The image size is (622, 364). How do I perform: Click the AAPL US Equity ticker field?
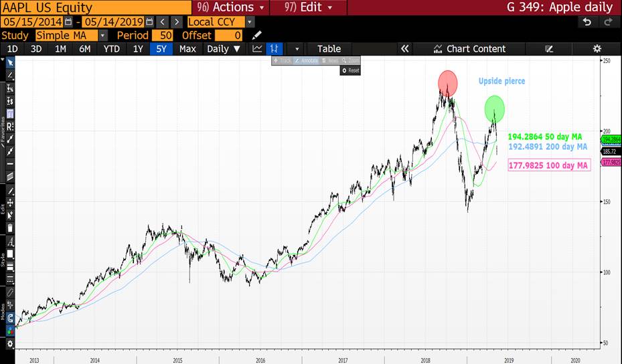(96, 7)
